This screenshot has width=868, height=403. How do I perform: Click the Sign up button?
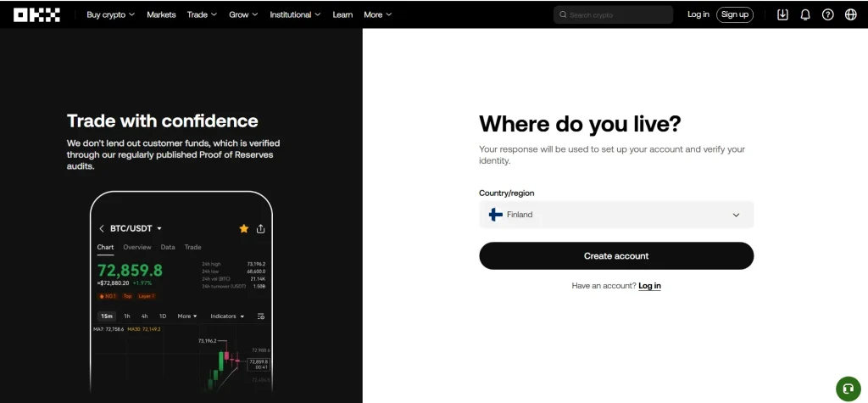click(x=734, y=14)
